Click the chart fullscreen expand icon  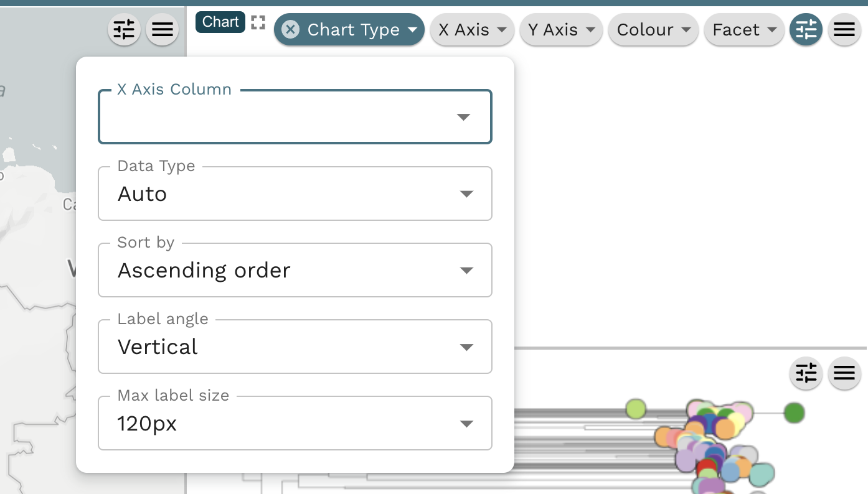point(258,22)
